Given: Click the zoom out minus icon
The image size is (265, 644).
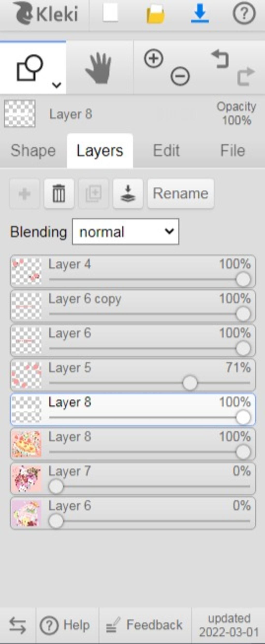Looking at the screenshot, I should [x=180, y=76].
